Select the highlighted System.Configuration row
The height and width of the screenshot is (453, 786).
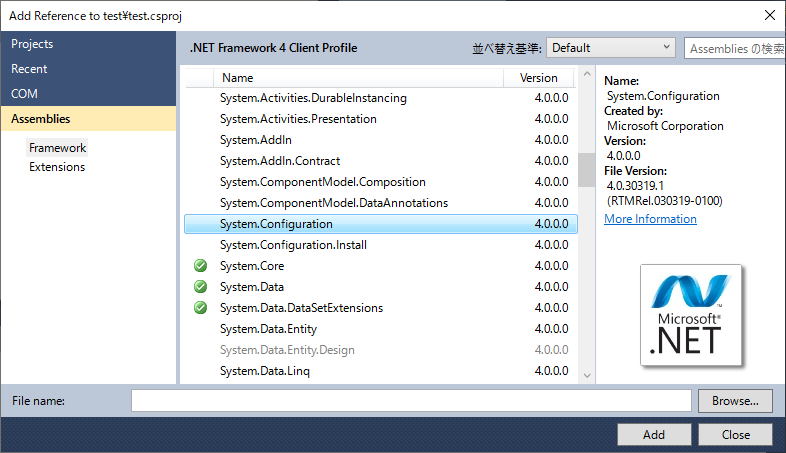pyautogui.click(x=381, y=224)
